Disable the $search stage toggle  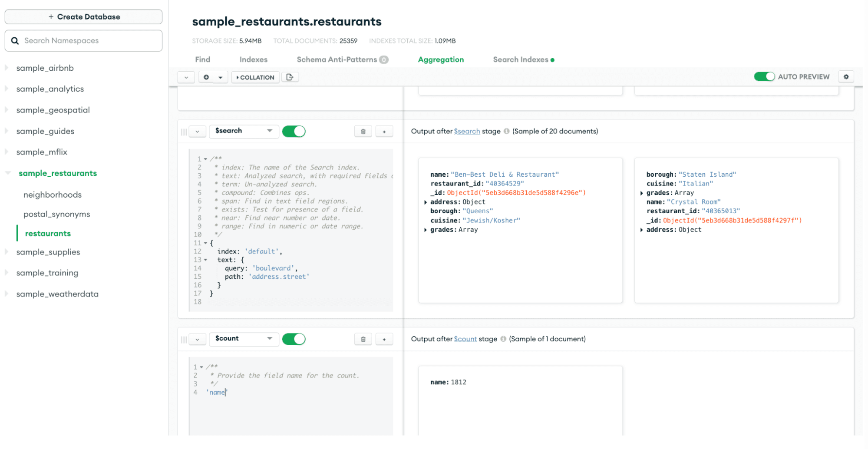(x=294, y=131)
